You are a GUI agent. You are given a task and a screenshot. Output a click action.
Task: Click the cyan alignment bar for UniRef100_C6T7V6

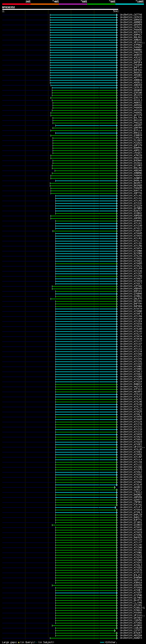click(83, 15)
